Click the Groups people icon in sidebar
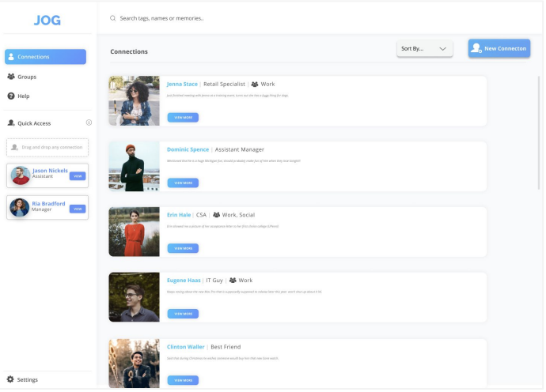This screenshot has width=546, height=392. [x=11, y=77]
